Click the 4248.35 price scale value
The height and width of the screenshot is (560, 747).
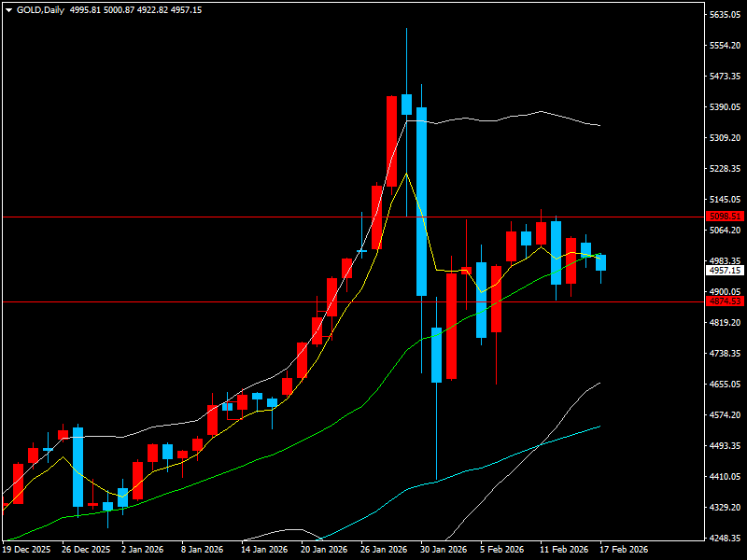point(726,539)
